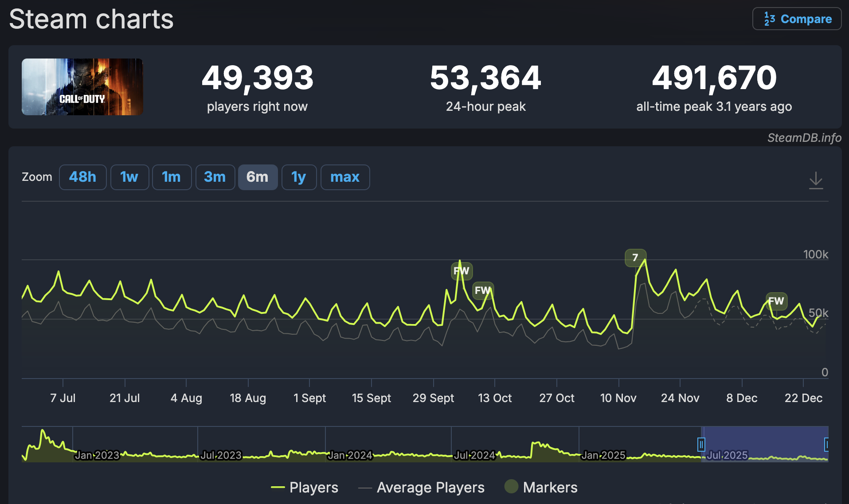849x504 pixels.
Task: Set zoom range to 3m
Action: tap(215, 177)
